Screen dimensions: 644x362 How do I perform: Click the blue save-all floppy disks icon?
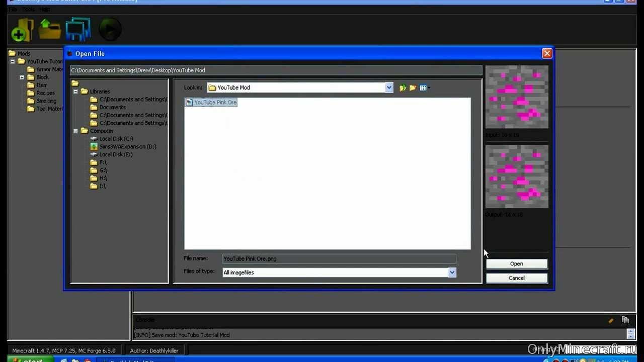tap(78, 29)
